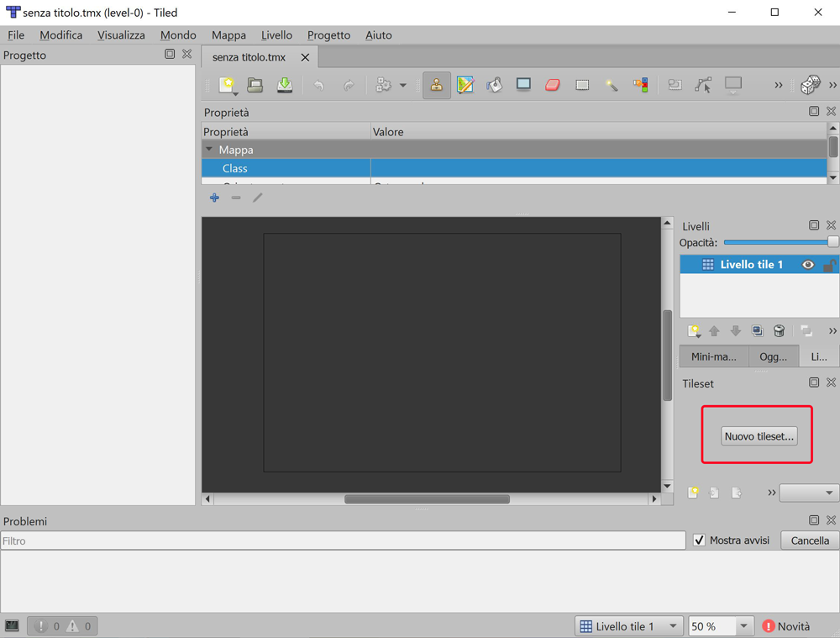This screenshot has height=638, width=840.
Task: Switch to the Mini-ma... tab
Action: point(713,356)
